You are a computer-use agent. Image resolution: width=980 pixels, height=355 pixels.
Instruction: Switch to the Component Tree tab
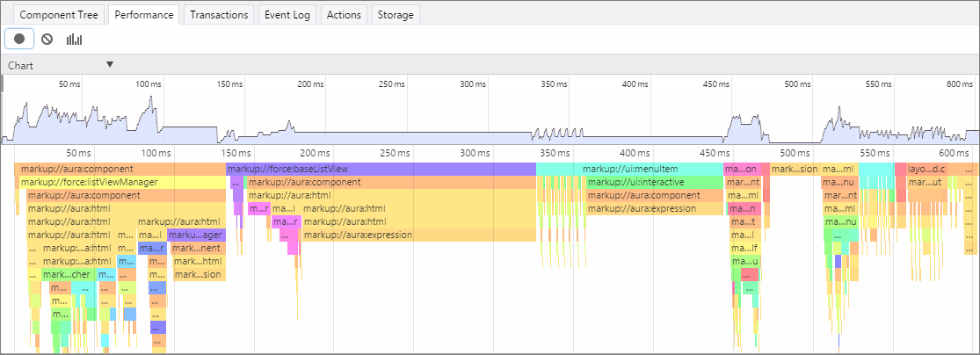59,15
